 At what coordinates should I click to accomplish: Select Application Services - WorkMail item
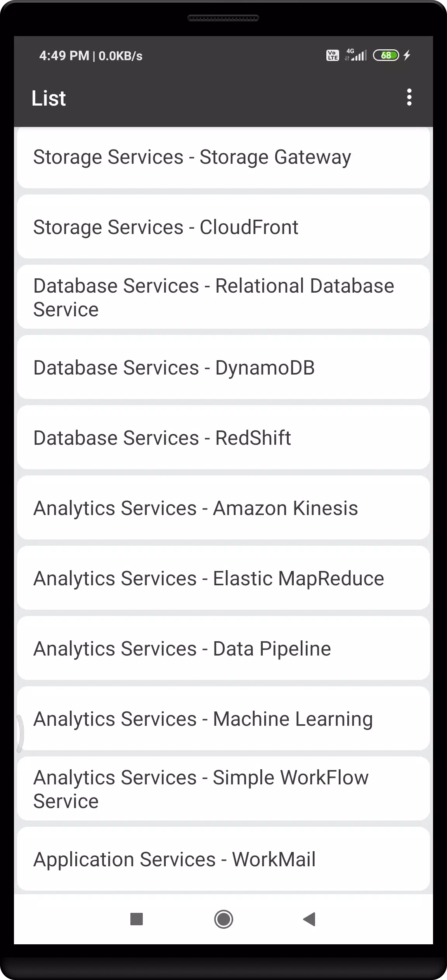click(223, 859)
